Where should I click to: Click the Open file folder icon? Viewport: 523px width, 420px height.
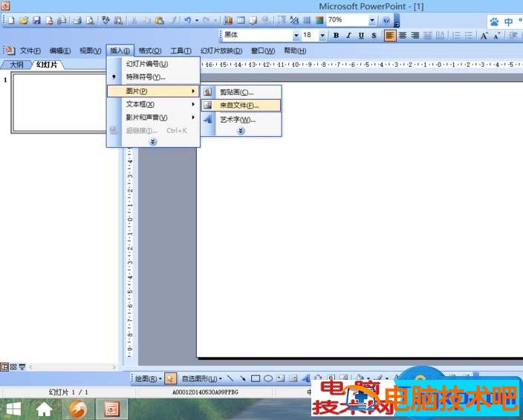pos(24,20)
